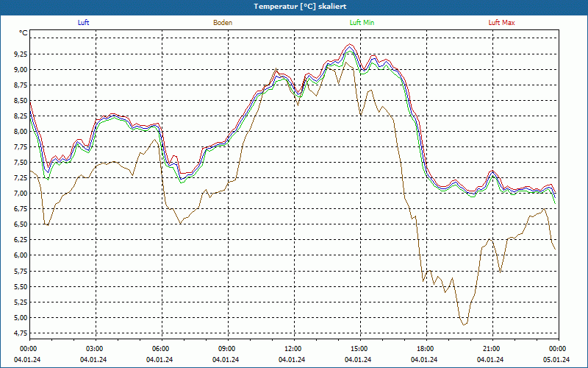Click the 05.01.24 date label
This screenshot has width=588, height=368.
(x=556, y=360)
